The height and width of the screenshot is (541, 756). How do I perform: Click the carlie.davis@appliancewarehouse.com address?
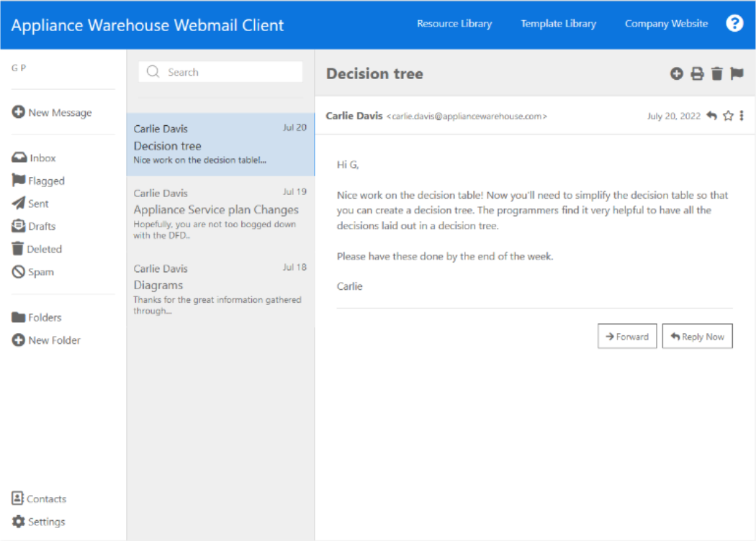coord(467,116)
